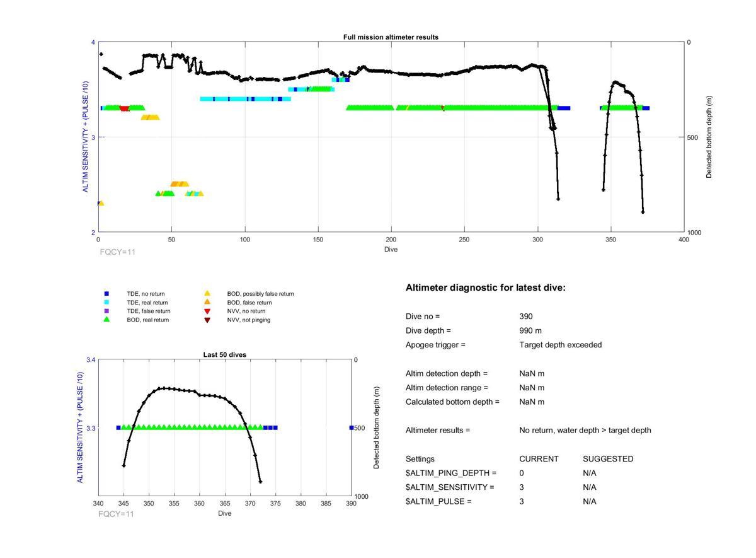Click the 'Apogee trigger =' label

click(x=435, y=345)
